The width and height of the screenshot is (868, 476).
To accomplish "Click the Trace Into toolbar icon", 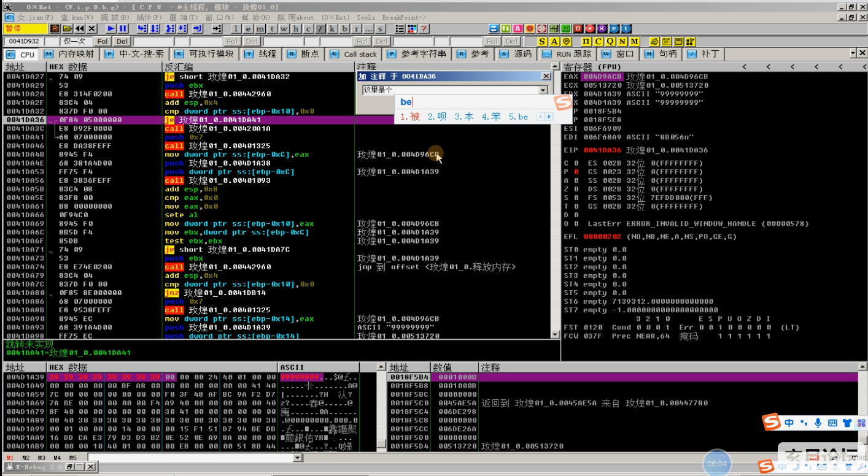I will point(170,29).
